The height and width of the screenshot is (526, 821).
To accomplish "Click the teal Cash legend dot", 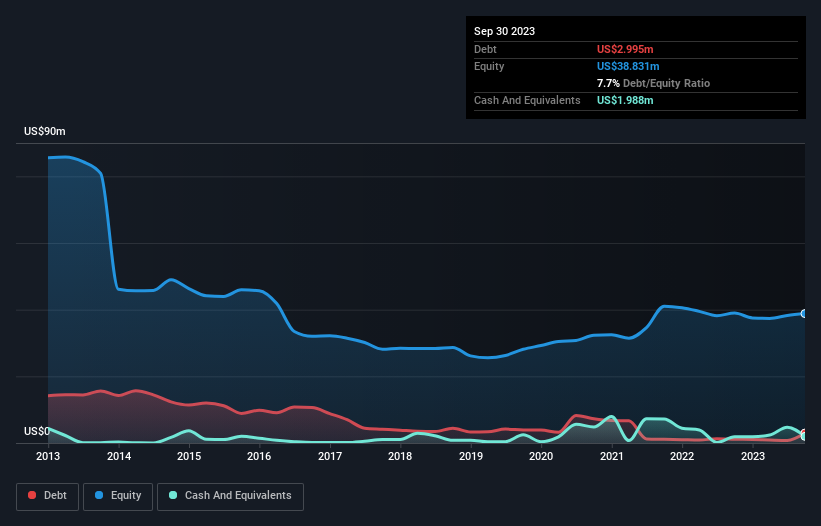I will [x=173, y=495].
